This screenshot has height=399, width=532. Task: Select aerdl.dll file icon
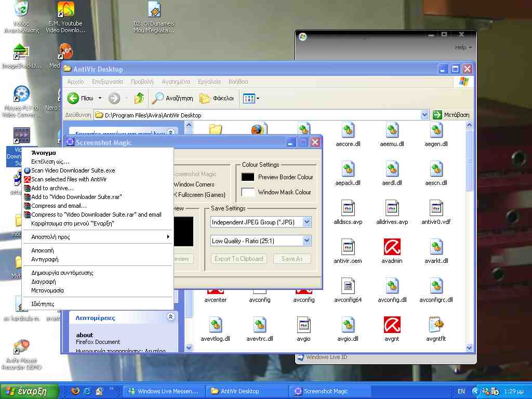tap(392, 169)
